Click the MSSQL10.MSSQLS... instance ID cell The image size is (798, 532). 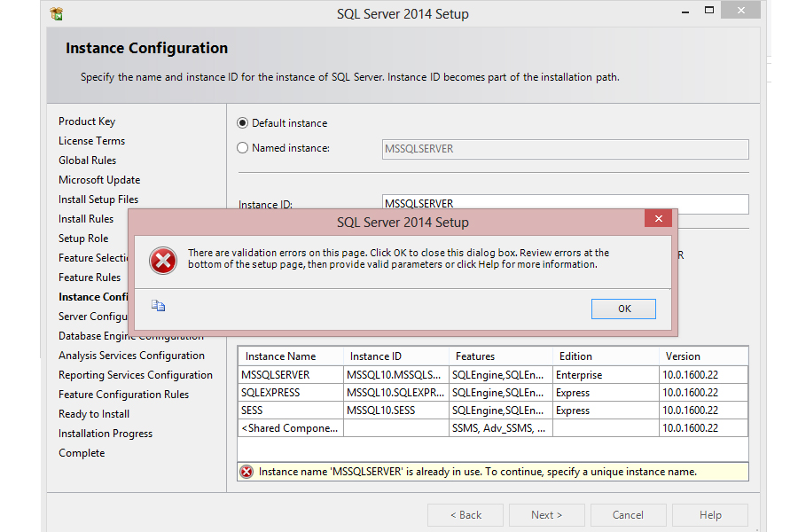[x=396, y=375]
